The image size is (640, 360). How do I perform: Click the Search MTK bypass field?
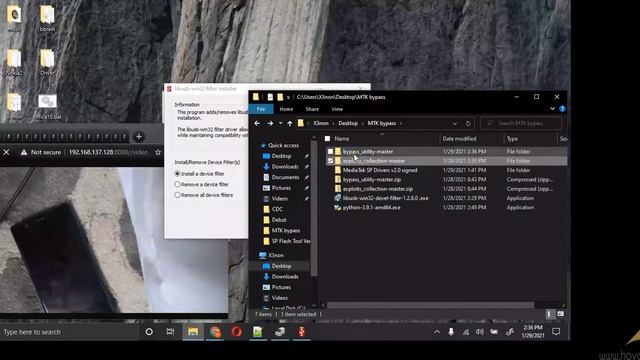pyautogui.click(x=521, y=123)
